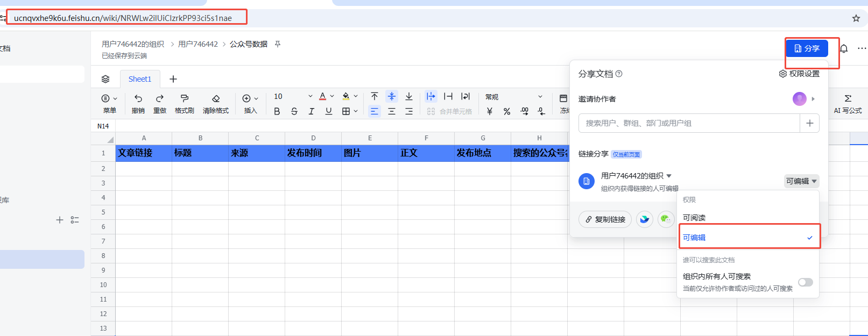Align text left

(375, 111)
